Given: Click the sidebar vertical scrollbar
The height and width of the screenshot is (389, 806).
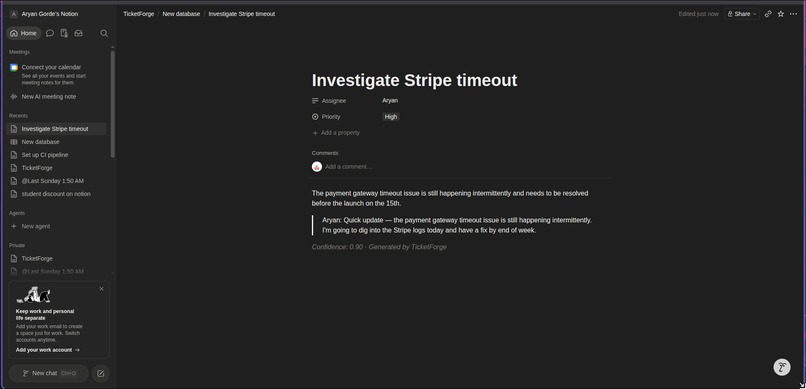Looking at the screenshot, I should point(113,103).
